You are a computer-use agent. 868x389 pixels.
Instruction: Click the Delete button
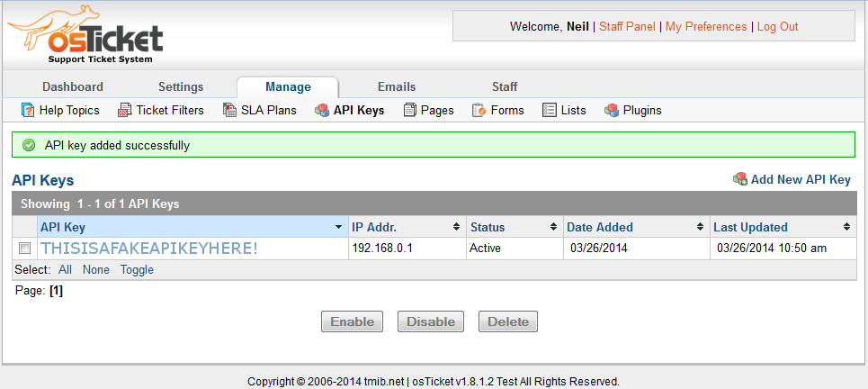508,321
